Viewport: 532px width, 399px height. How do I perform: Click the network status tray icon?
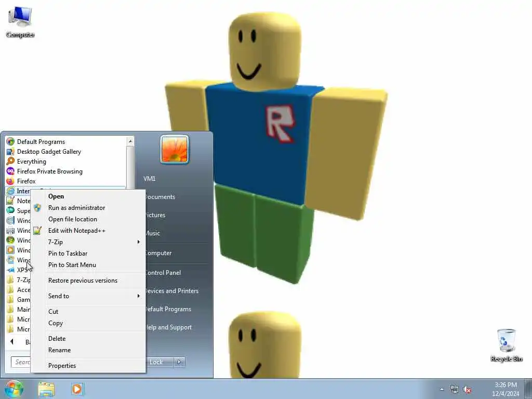454,390
